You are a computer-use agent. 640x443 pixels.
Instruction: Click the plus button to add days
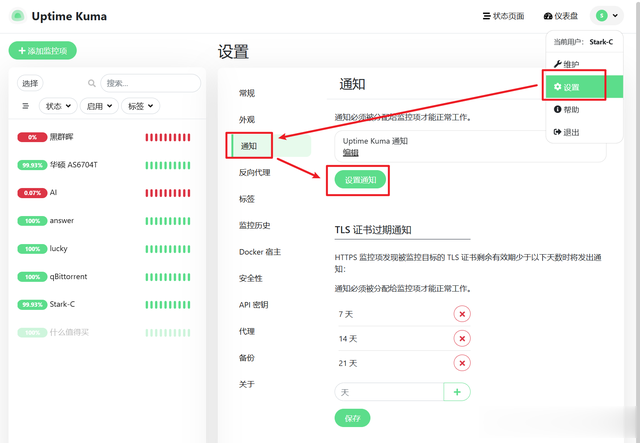[x=457, y=392]
